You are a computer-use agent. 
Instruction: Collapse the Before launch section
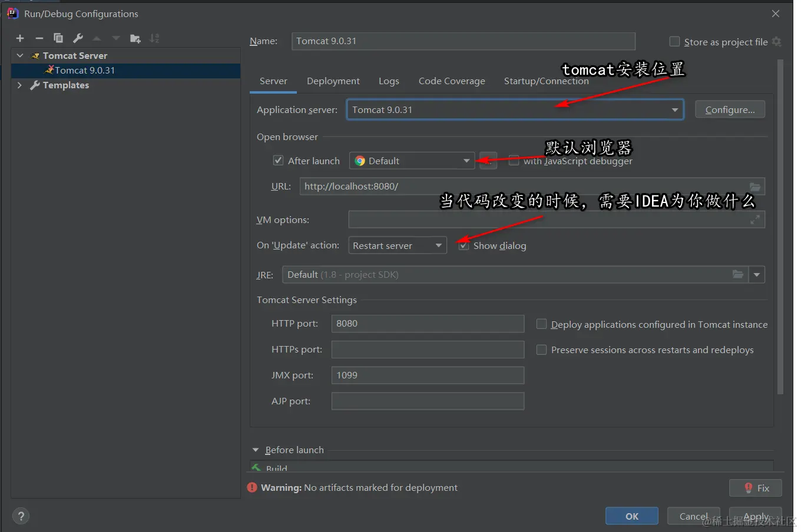256,450
